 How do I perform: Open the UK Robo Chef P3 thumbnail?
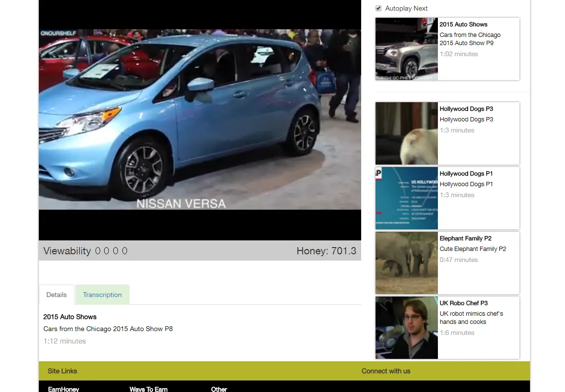pos(406,328)
